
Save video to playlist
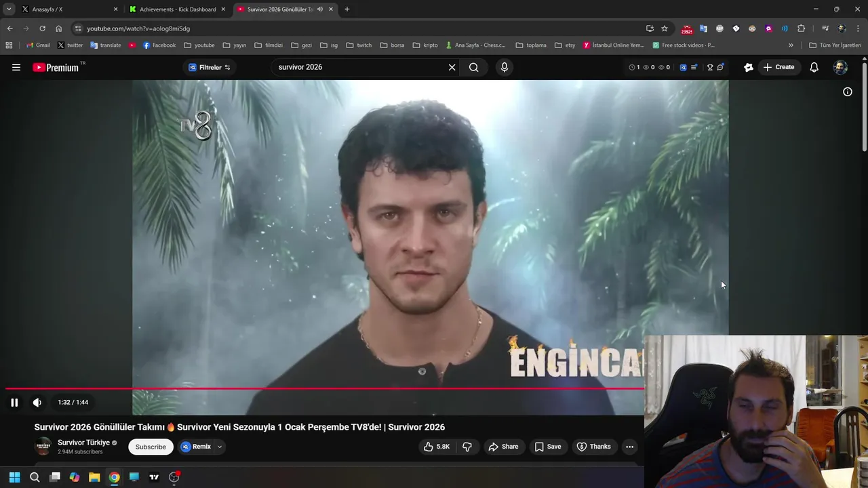(x=547, y=447)
